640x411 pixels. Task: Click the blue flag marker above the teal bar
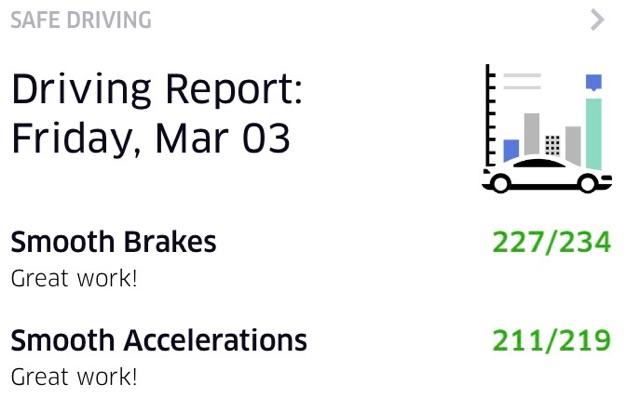pos(594,82)
